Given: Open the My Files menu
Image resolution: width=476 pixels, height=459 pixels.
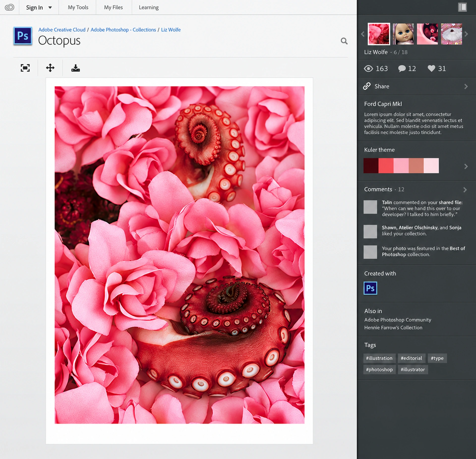Looking at the screenshot, I should [113, 7].
